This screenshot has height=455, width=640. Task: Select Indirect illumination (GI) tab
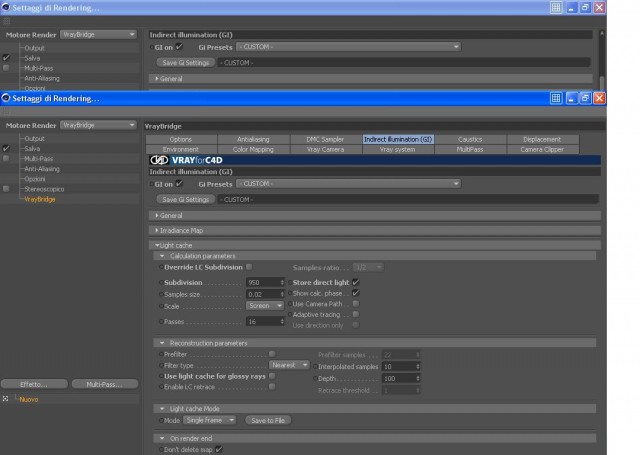[x=398, y=139]
